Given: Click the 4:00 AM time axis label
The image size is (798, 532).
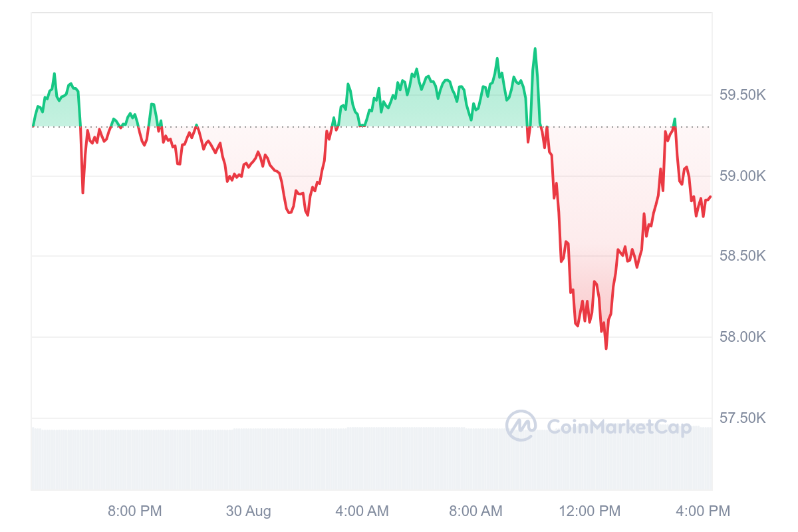Looking at the screenshot, I should click(362, 511).
